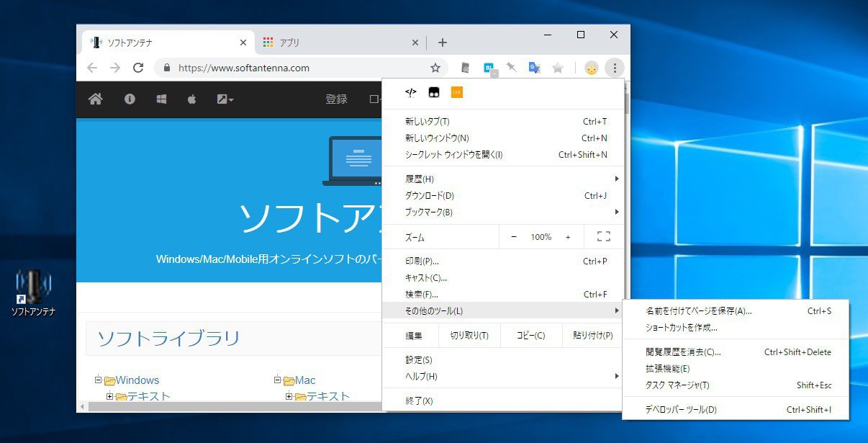
Task: Expand the Mac tree node
Action: click(277, 380)
